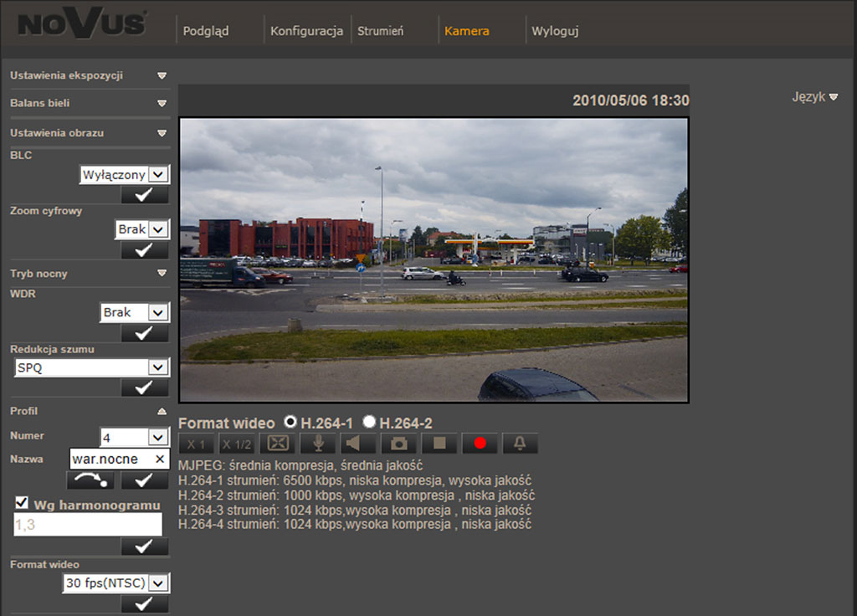Start recording with red dot button
The height and width of the screenshot is (616, 857).
click(480, 444)
